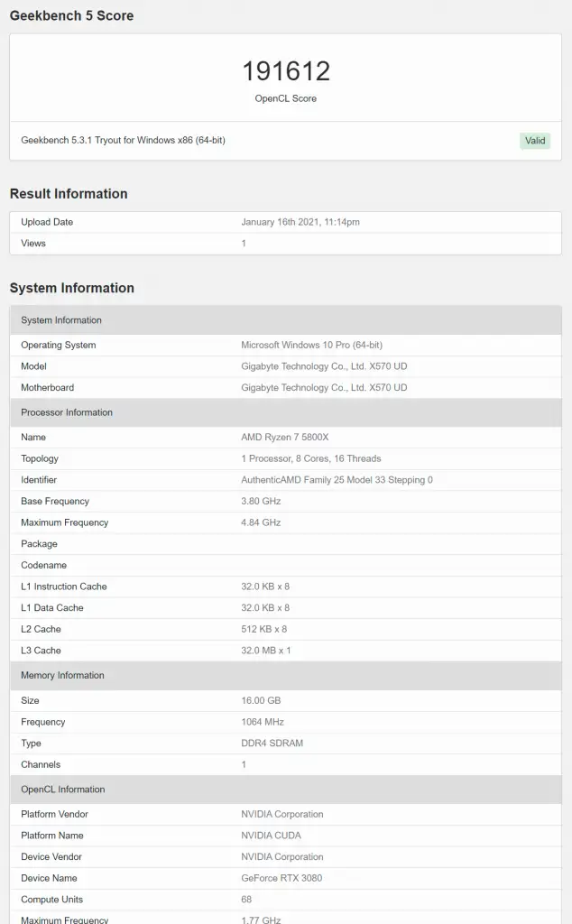The width and height of the screenshot is (572, 924).
Task: Click the gray System Information table header
Action: click(x=286, y=320)
